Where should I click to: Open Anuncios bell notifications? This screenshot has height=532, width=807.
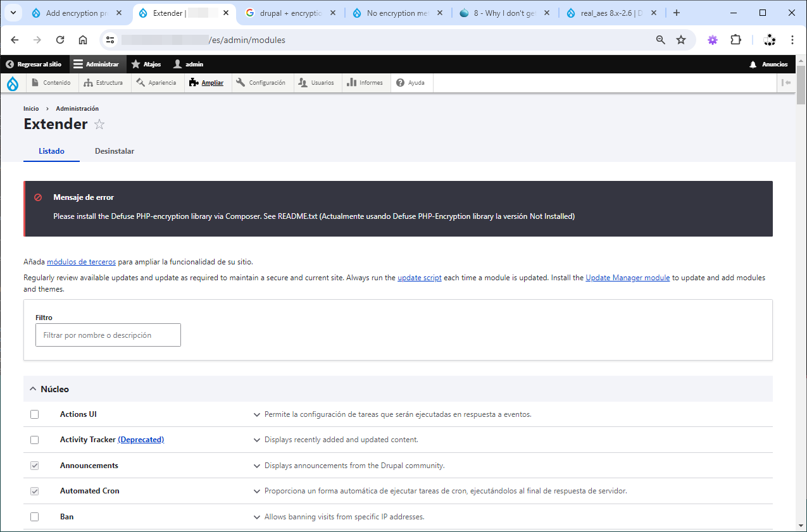click(769, 65)
